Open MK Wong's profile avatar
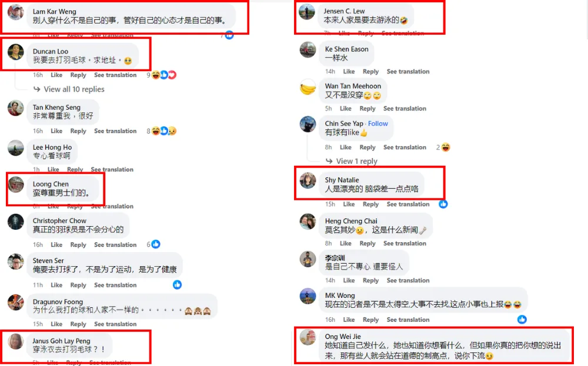Screen dimensions: 588x366 point(308,296)
